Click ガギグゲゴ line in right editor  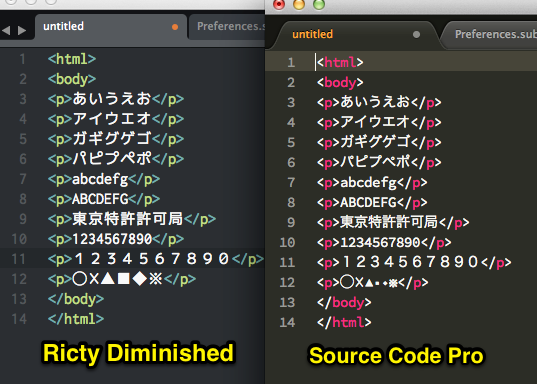pyautogui.click(x=379, y=142)
